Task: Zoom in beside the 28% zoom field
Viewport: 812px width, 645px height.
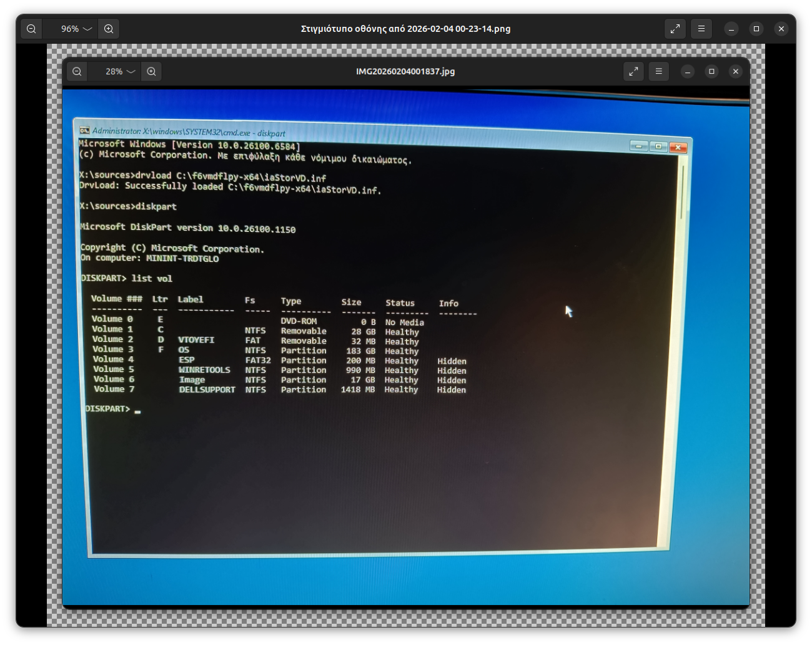Action: (x=151, y=71)
